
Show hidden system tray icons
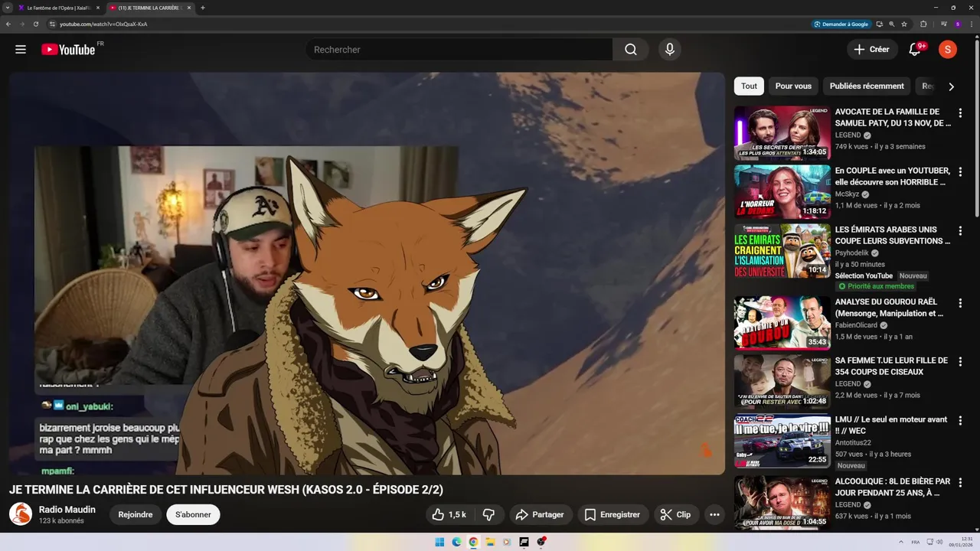pos(900,542)
